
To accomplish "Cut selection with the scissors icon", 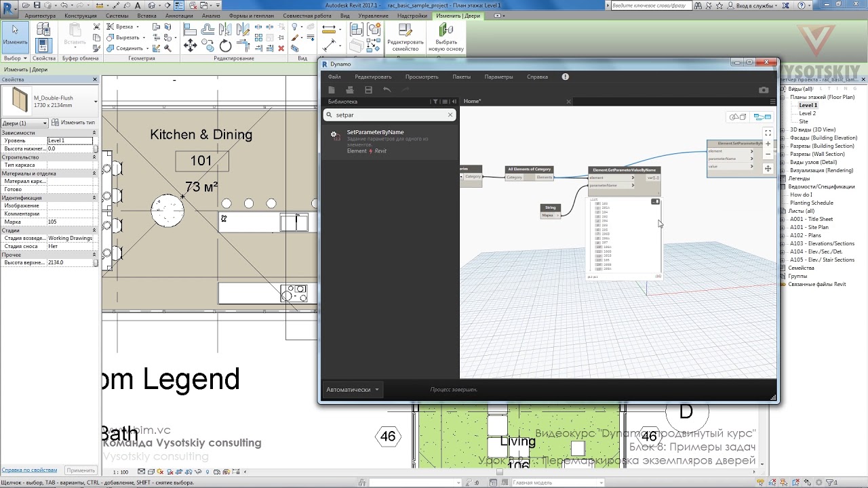I will click(96, 27).
